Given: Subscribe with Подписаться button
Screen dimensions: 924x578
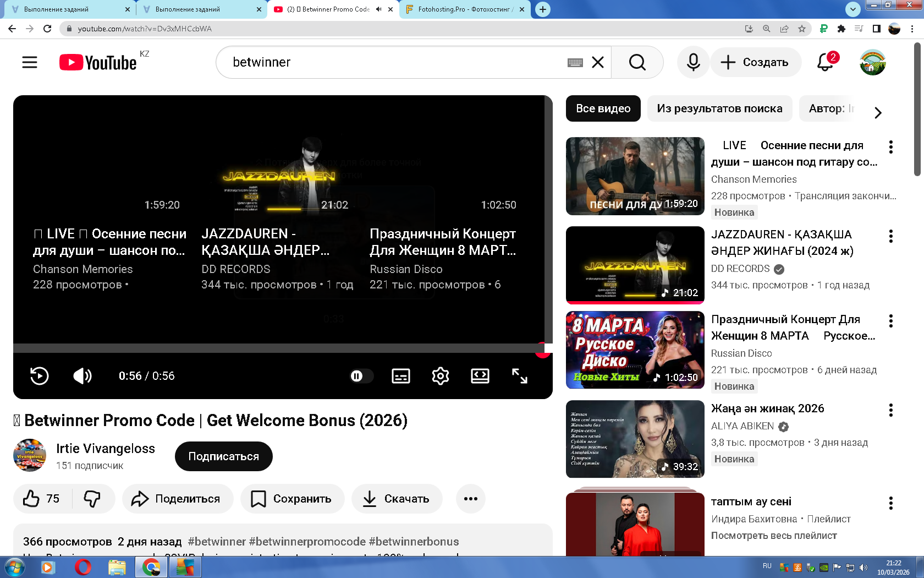Looking at the screenshot, I should [x=223, y=456].
